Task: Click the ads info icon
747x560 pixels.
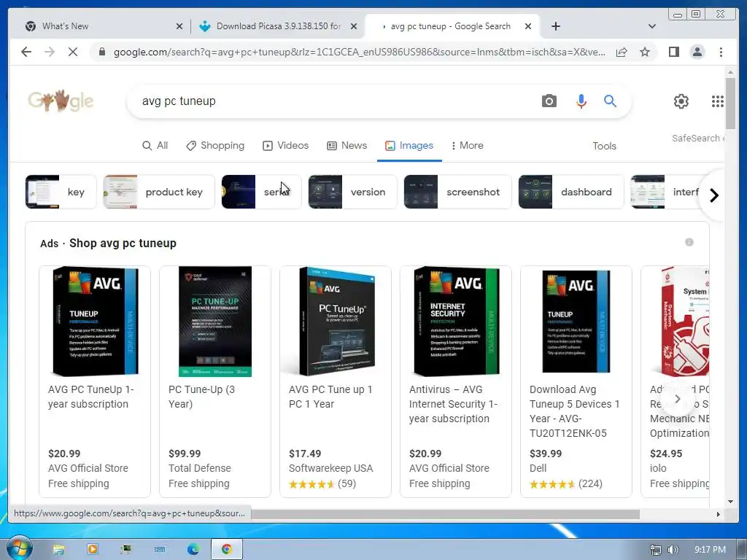Action: pyautogui.click(x=689, y=242)
